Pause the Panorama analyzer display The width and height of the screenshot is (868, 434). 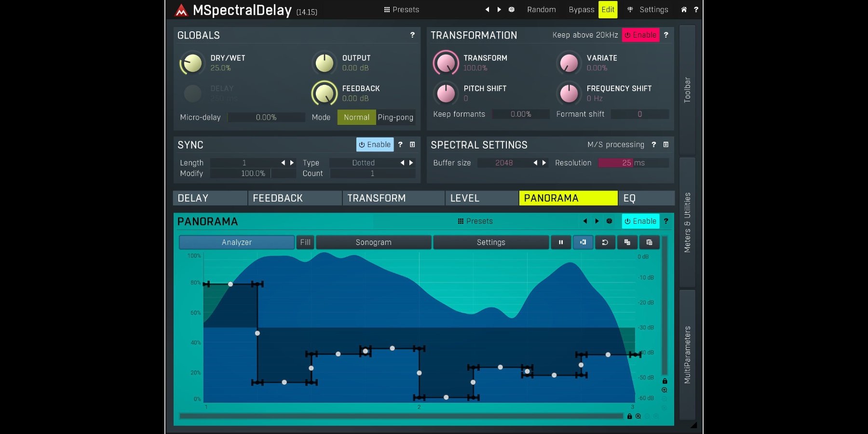561,242
